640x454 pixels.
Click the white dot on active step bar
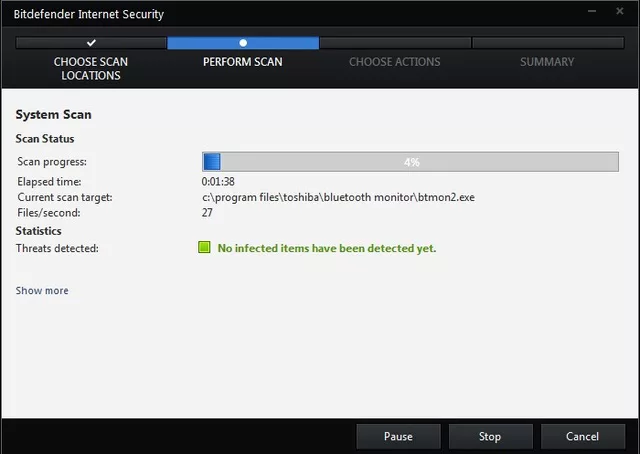click(243, 42)
